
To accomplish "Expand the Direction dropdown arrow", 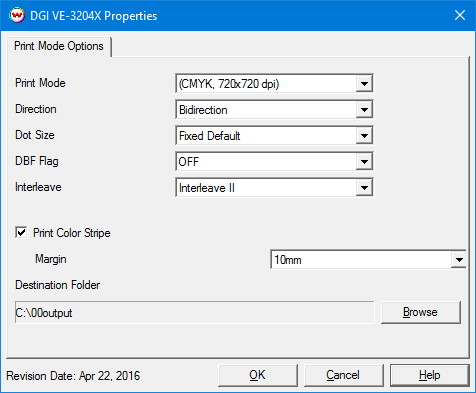I will coord(364,109).
